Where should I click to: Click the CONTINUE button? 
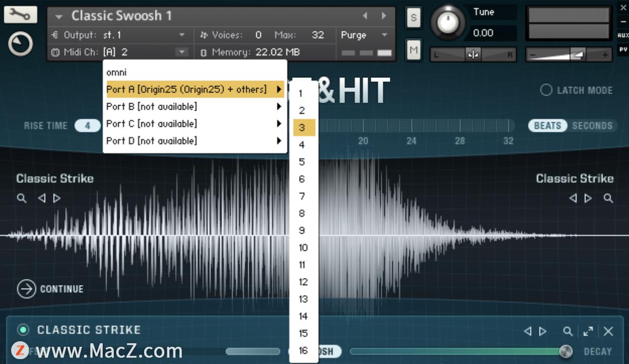pos(50,289)
